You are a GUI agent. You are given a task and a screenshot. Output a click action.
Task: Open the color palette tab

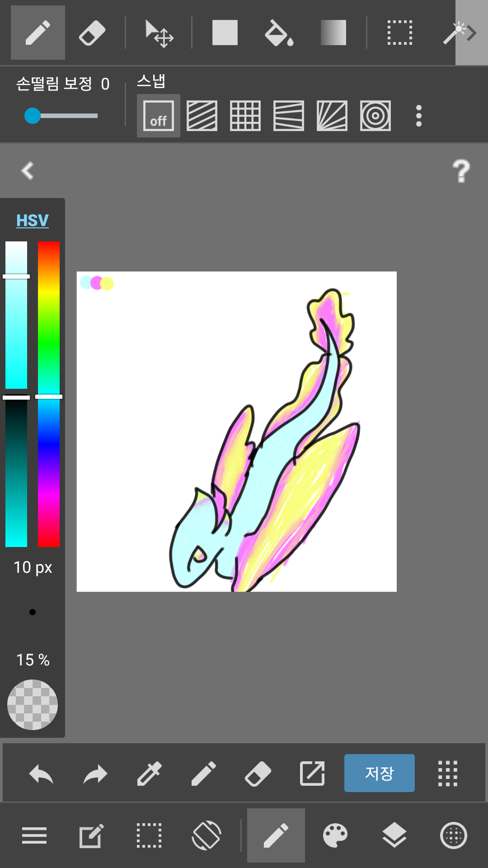click(335, 835)
